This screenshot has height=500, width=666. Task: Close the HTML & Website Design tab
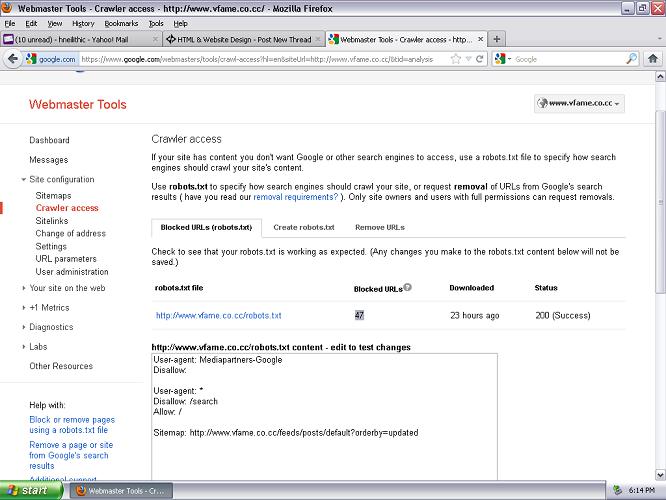tap(317, 39)
